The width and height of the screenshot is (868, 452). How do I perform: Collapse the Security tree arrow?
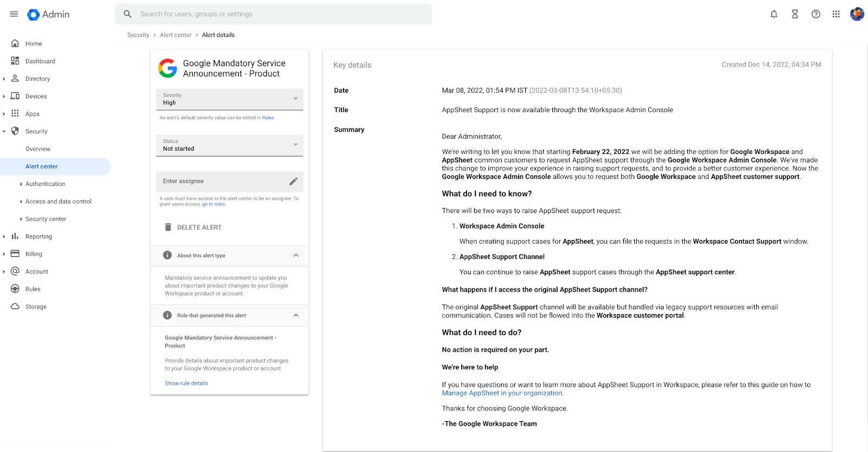[x=4, y=131]
